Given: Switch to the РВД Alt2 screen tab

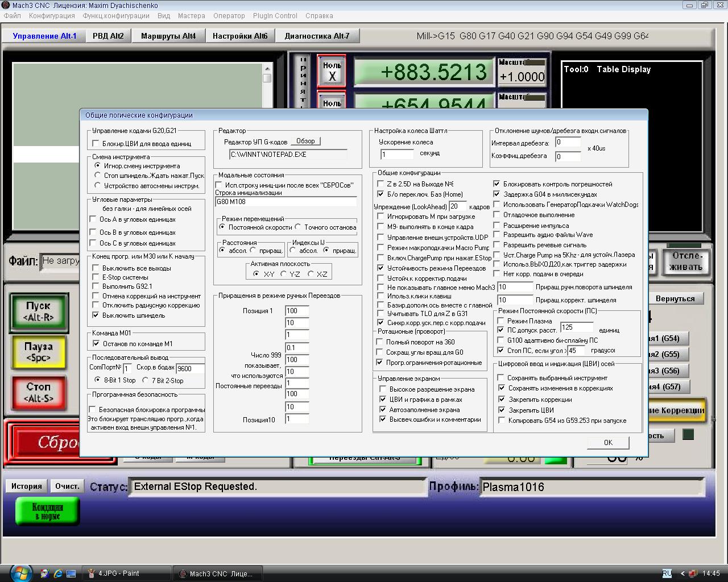Looking at the screenshot, I should click(108, 36).
